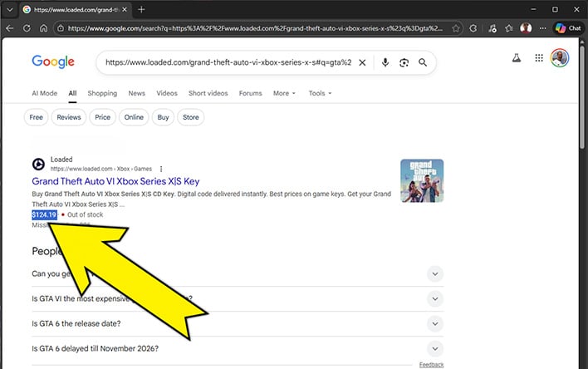Bookmark this page with the star icon
The height and width of the screenshot is (369, 588).
click(456, 28)
